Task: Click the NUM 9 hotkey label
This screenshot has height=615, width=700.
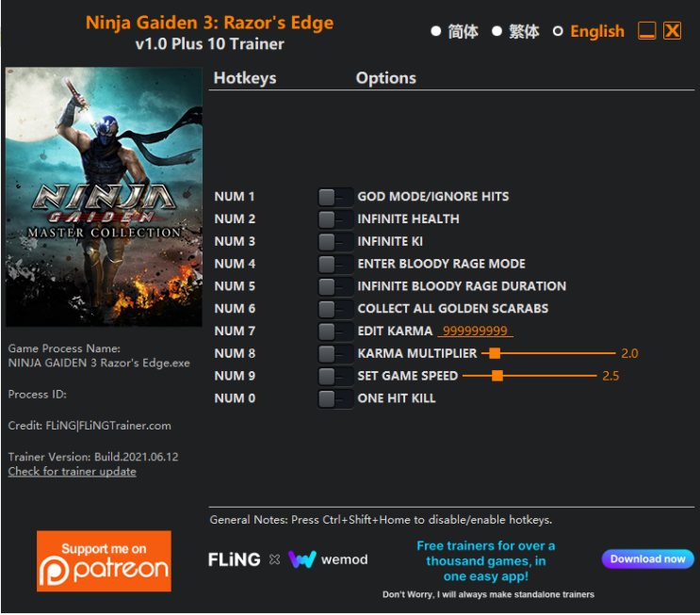Action: coord(235,376)
